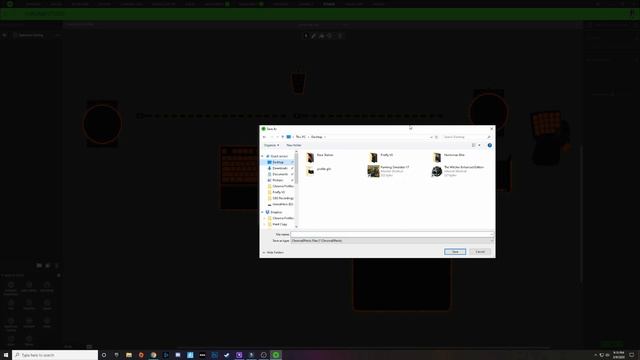Select the Base Station file

(x=320, y=157)
